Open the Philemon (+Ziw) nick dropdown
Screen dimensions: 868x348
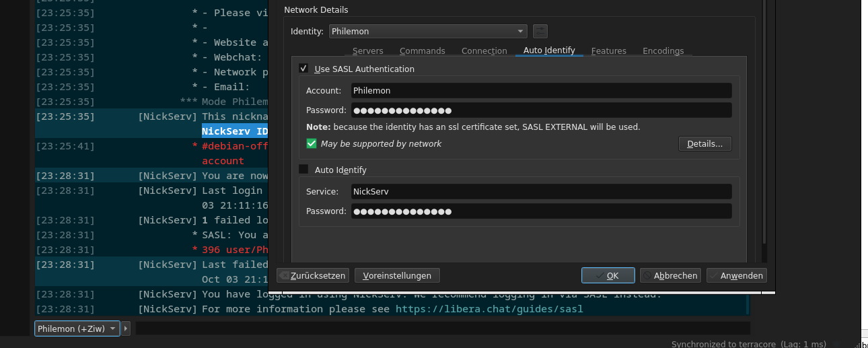(x=77, y=328)
